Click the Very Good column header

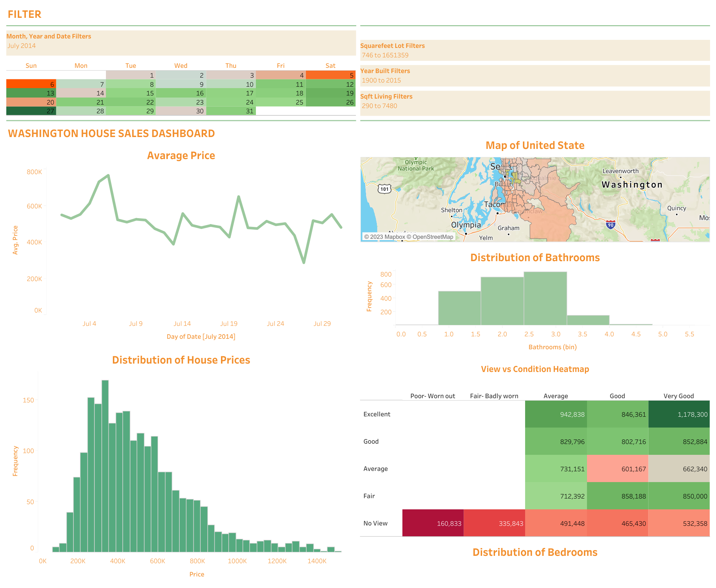tap(678, 396)
